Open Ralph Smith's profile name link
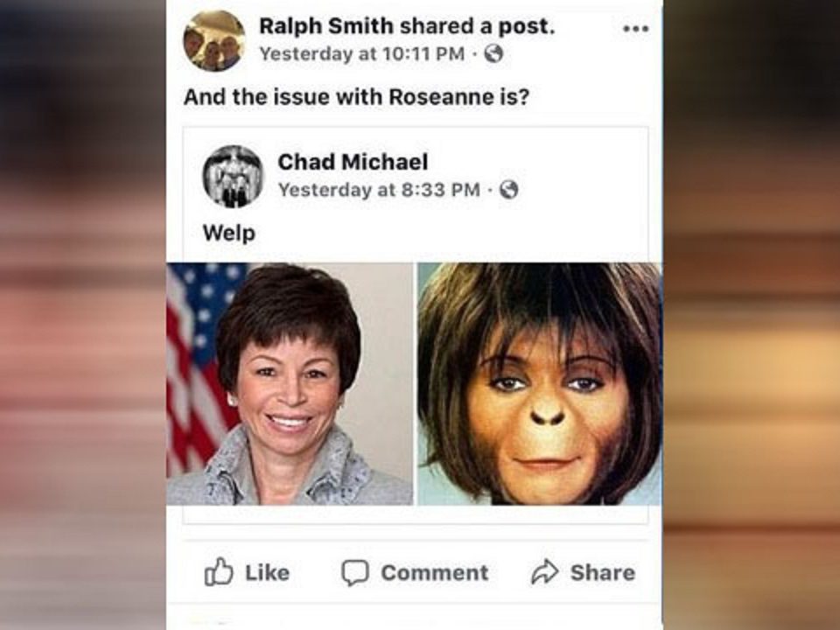 (326, 25)
